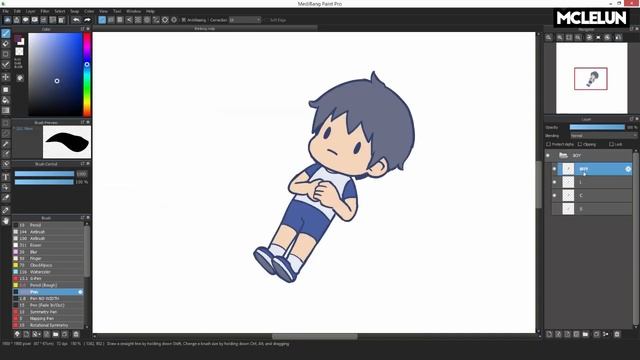The height and width of the screenshot is (360, 640).
Task: Turn snap off with first snap icon
Action: 102,20
